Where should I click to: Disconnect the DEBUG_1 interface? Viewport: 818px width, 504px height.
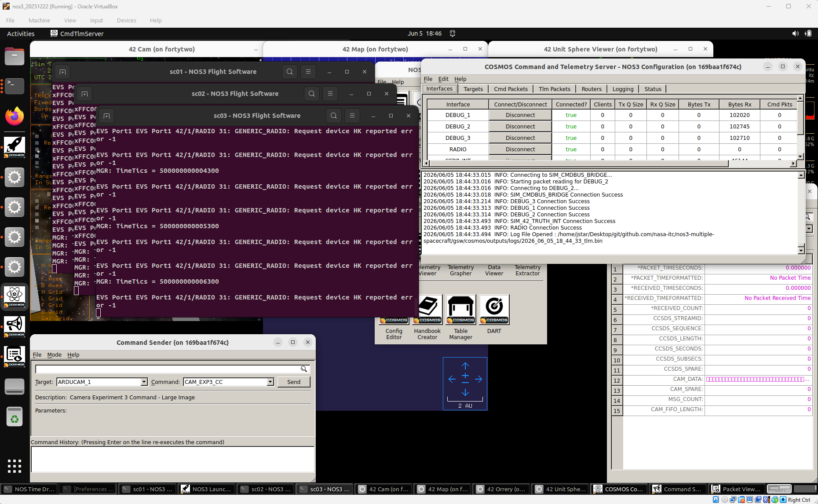520,115
